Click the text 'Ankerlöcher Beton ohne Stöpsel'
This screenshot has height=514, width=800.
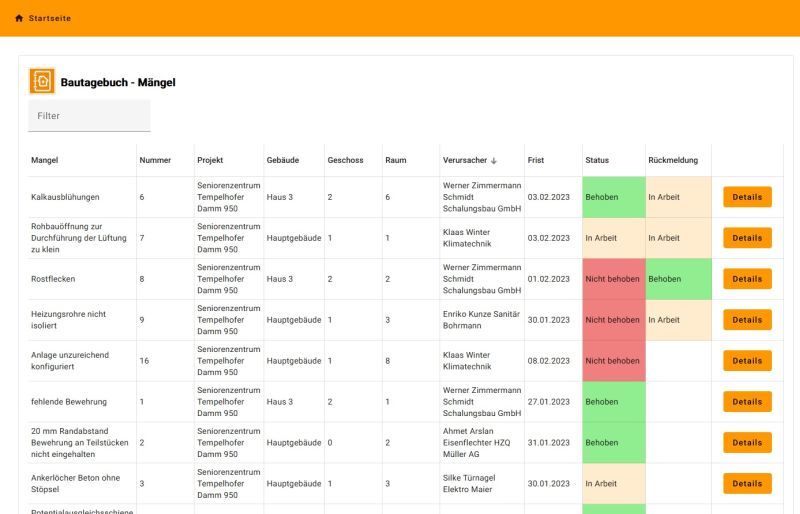coord(76,483)
